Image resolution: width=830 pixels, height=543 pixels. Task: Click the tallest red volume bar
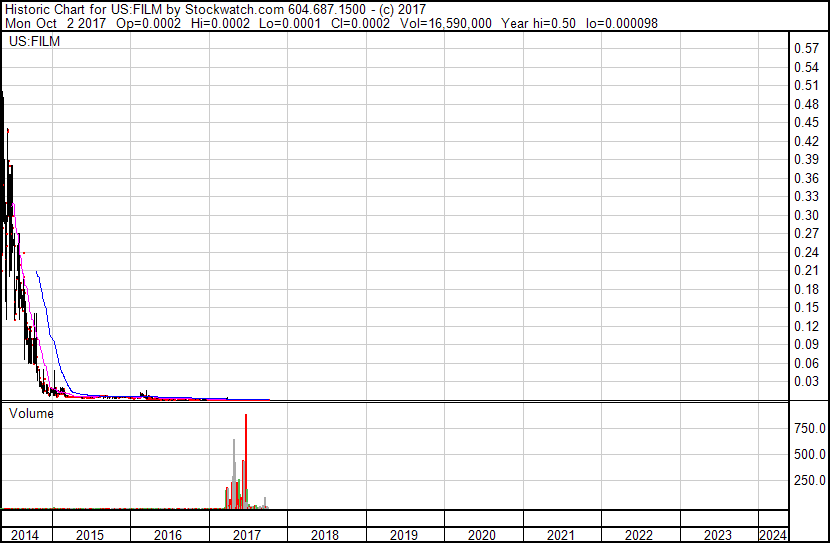coord(245,460)
